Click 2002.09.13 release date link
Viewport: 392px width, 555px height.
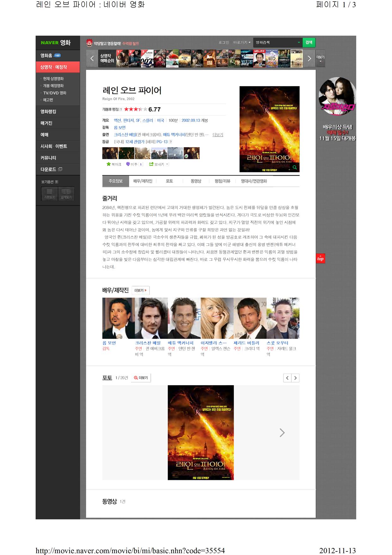[x=191, y=121]
